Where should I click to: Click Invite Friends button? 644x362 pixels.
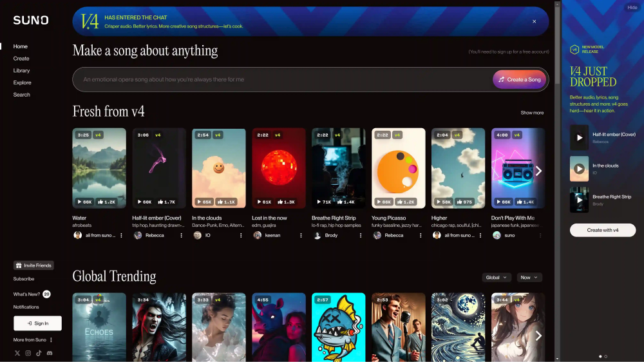click(33, 265)
